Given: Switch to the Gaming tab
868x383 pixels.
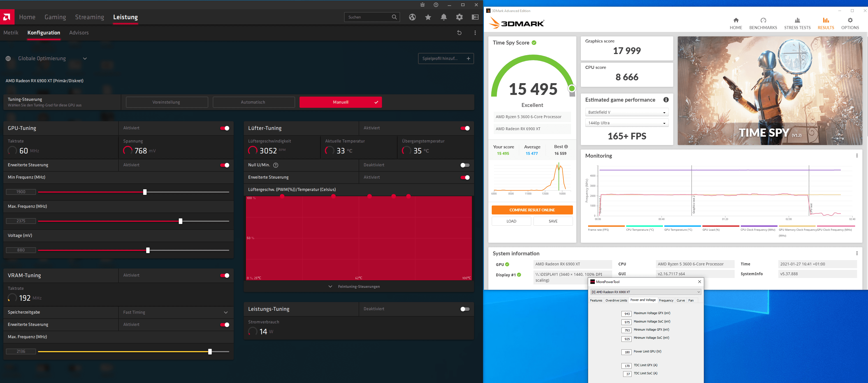Looking at the screenshot, I should 55,17.
